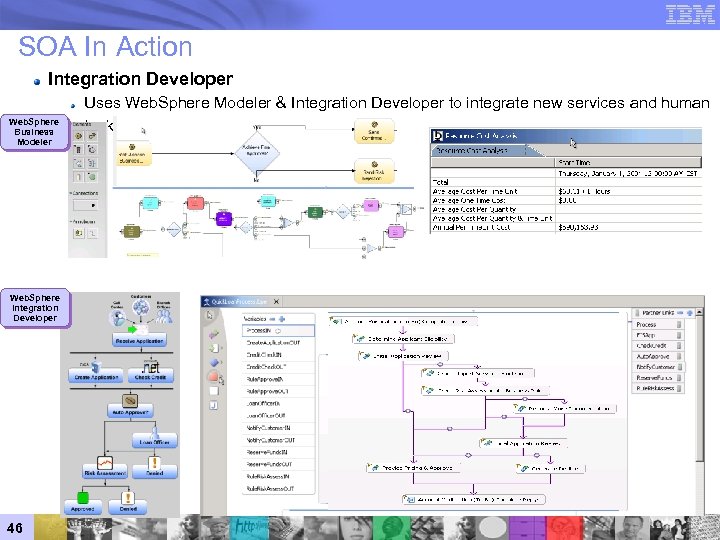The width and height of the screenshot is (720, 540).
Task: Click the dark green task node in diagram
Action: [x=315, y=212]
